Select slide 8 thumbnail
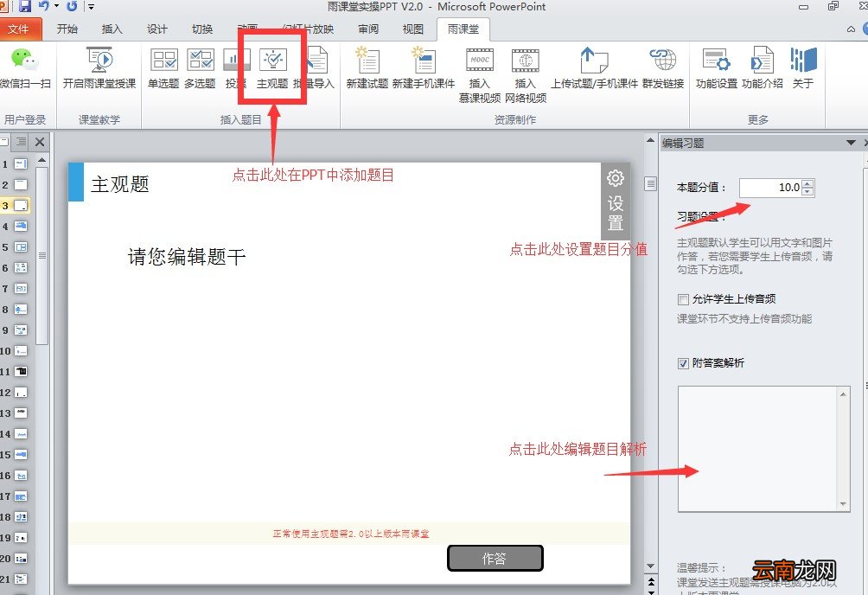The width and height of the screenshot is (868, 595). pos(21,309)
